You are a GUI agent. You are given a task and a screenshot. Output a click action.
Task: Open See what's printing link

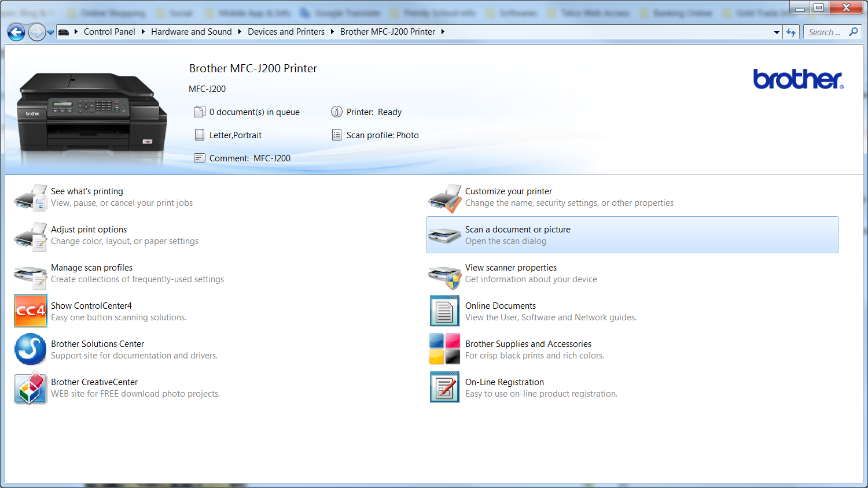[x=87, y=191]
